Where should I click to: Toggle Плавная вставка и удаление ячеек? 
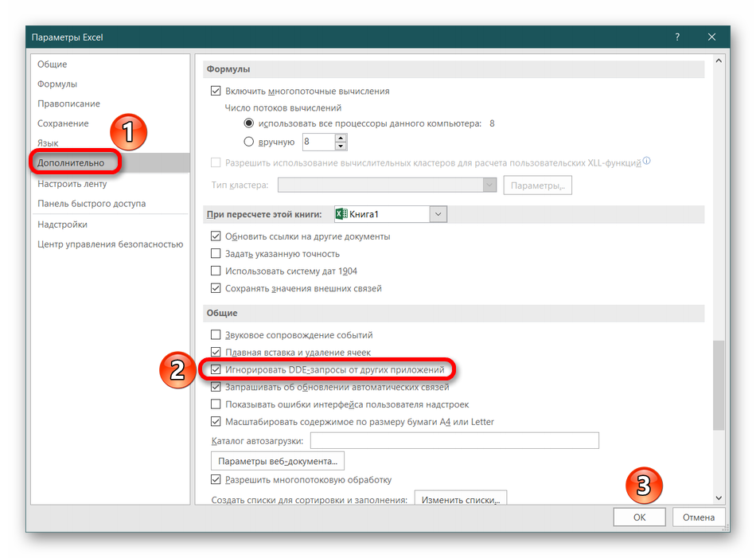pyautogui.click(x=216, y=352)
